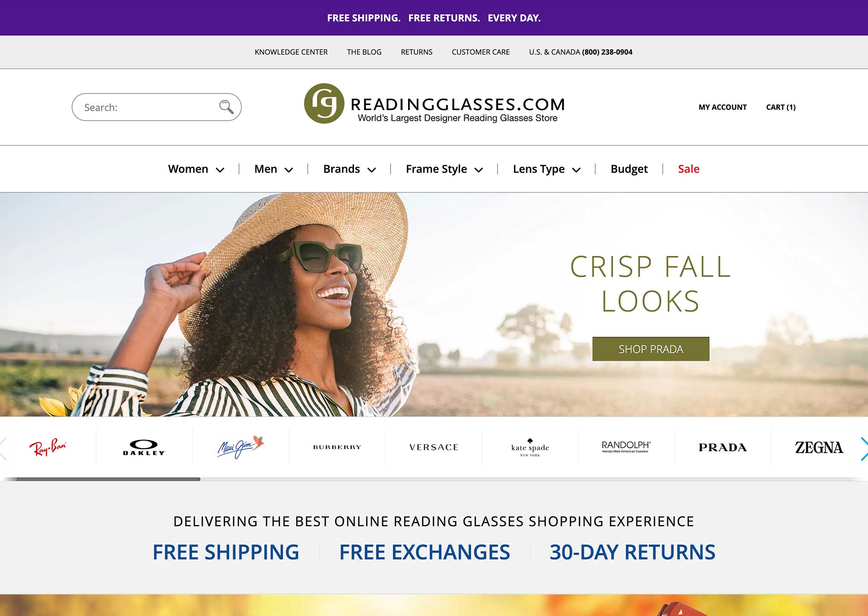
Task: Click the Shop Prada button
Action: (x=651, y=349)
